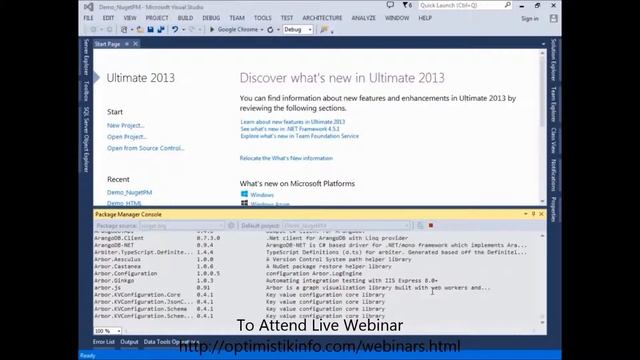Open the feedback speech bubble icon
This screenshot has height=360, width=640.
tap(390, 5)
